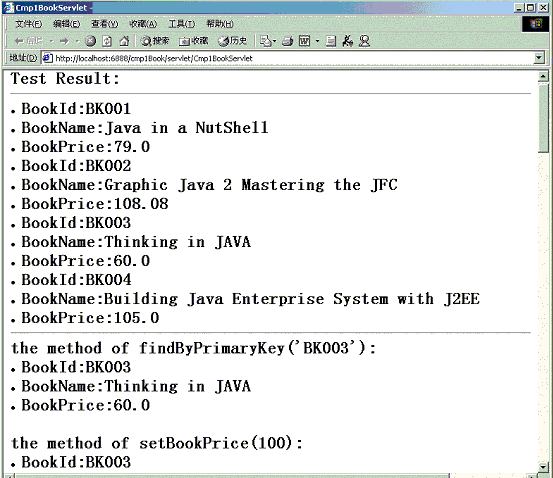The height and width of the screenshot is (478, 553).
Task: Click the address bar URL field
Action: coord(287,58)
